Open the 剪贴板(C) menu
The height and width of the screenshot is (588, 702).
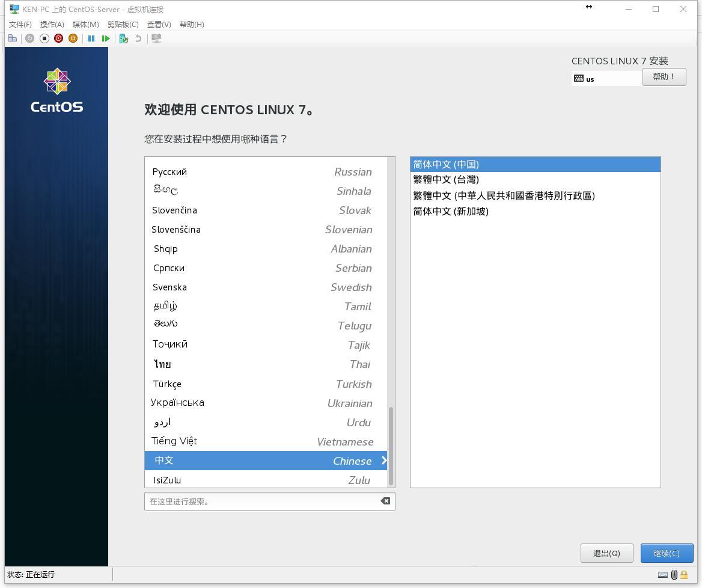[x=123, y=24]
